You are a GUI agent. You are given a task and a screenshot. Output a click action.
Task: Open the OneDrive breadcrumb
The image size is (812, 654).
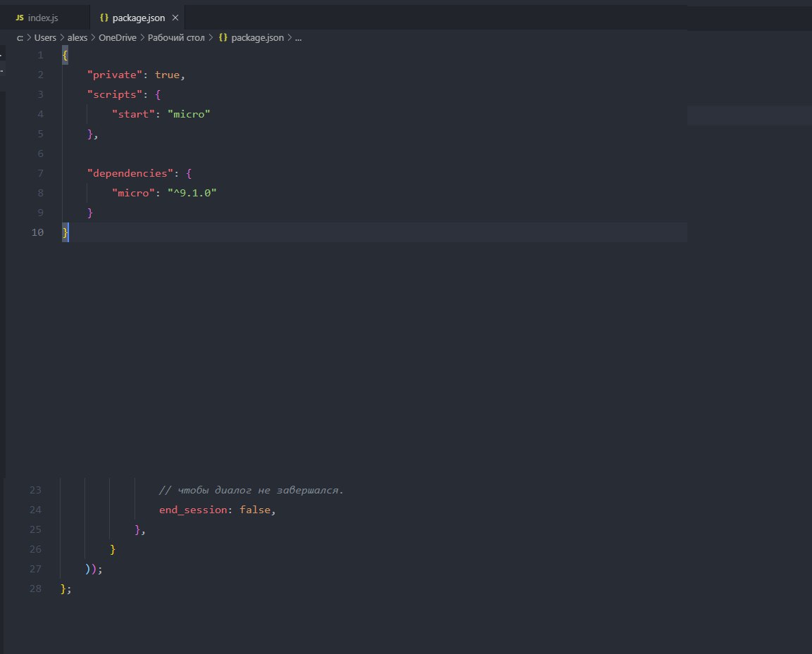pos(118,38)
